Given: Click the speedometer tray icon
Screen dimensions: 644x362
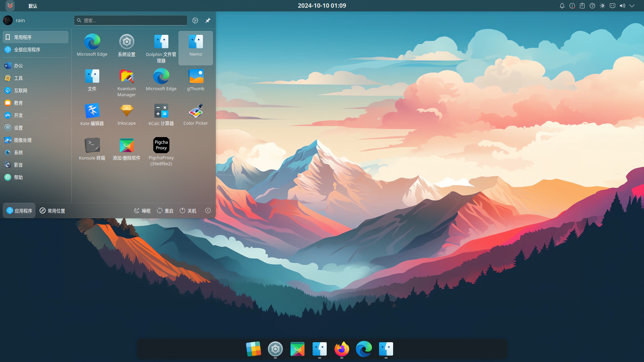Looking at the screenshot, I should [x=592, y=6].
